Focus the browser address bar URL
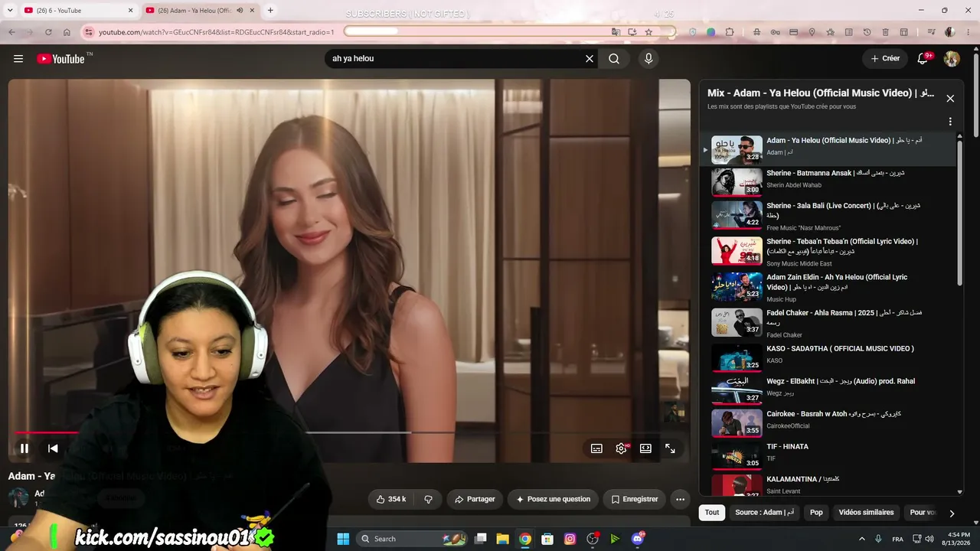Image resolution: width=980 pixels, height=551 pixels. point(217,32)
